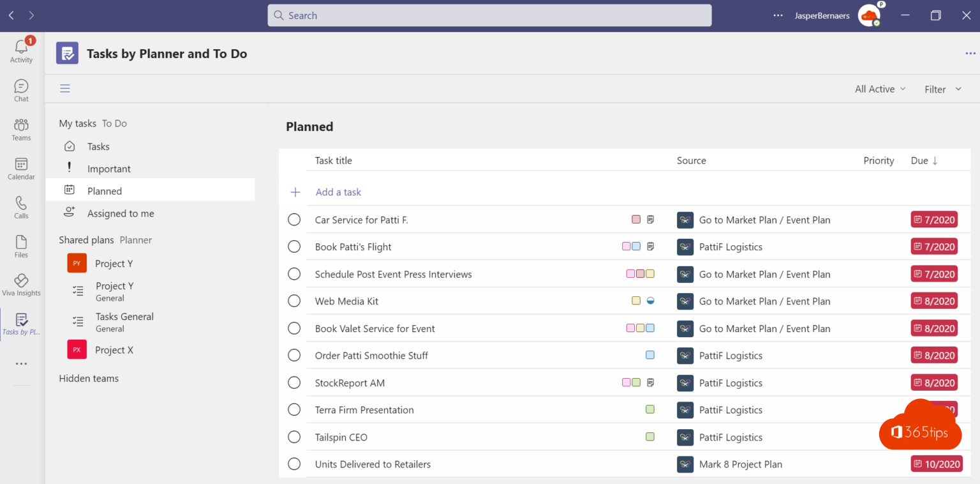Image resolution: width=980 pixels, height=484 pixels.
Task: Collapse the task list with the hamburger icon
Action: coord(64,88)
